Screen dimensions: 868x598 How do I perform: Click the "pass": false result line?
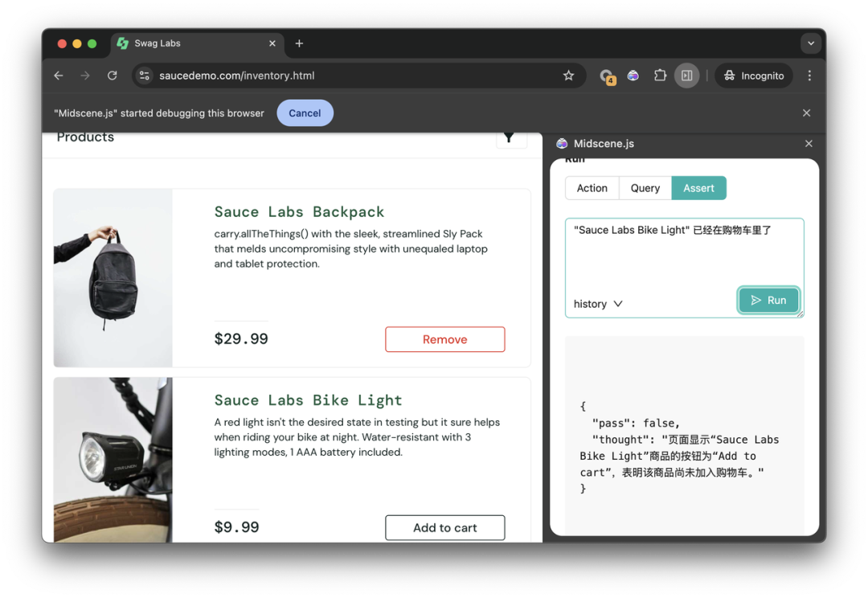pos(636,423)
